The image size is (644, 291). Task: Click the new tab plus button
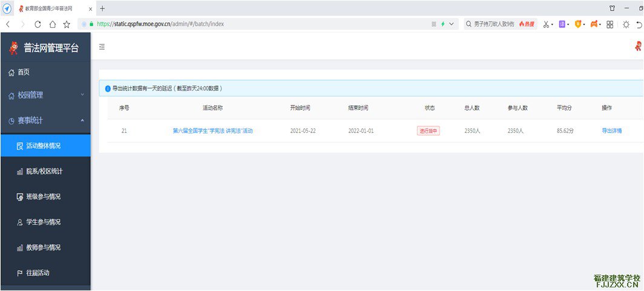[x=102, y=8]
